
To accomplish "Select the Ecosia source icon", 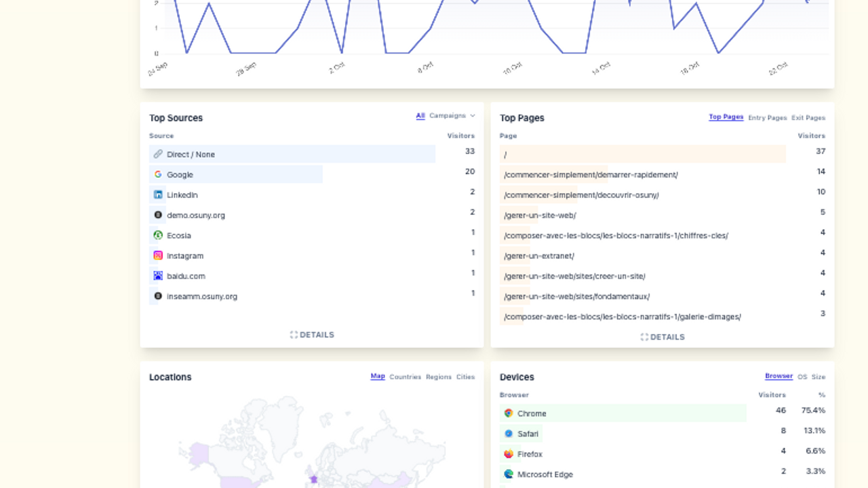I will click(158, 235).
